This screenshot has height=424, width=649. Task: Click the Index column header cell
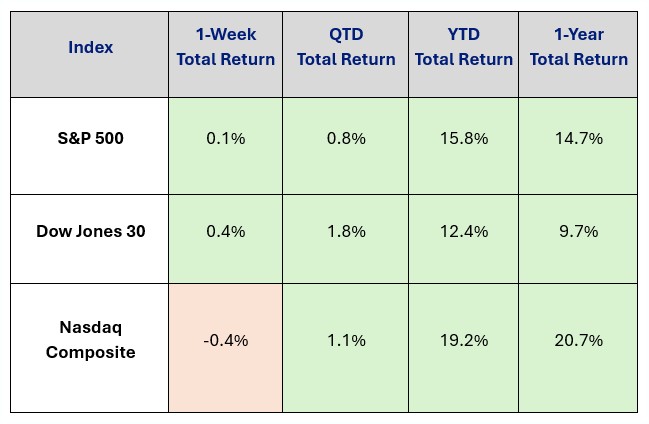[x=90, y=48]
